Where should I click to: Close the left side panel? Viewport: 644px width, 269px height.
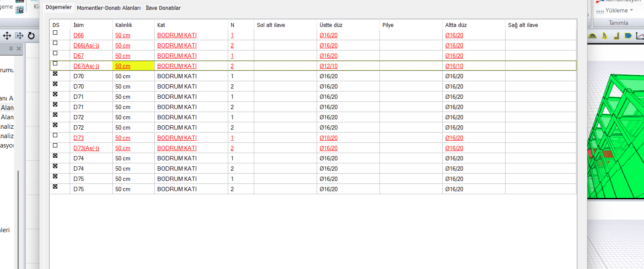19,49
